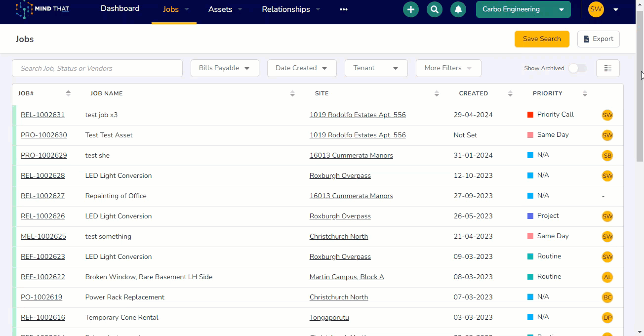Open Date Created filter dropdown
Viewport: 644px width, 336px height.
pos(302,68)
